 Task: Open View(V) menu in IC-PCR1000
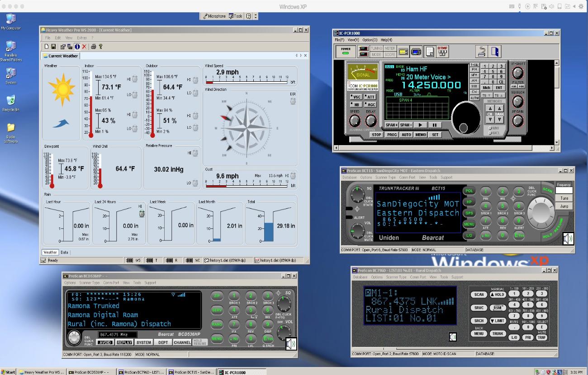click(353, 40)
